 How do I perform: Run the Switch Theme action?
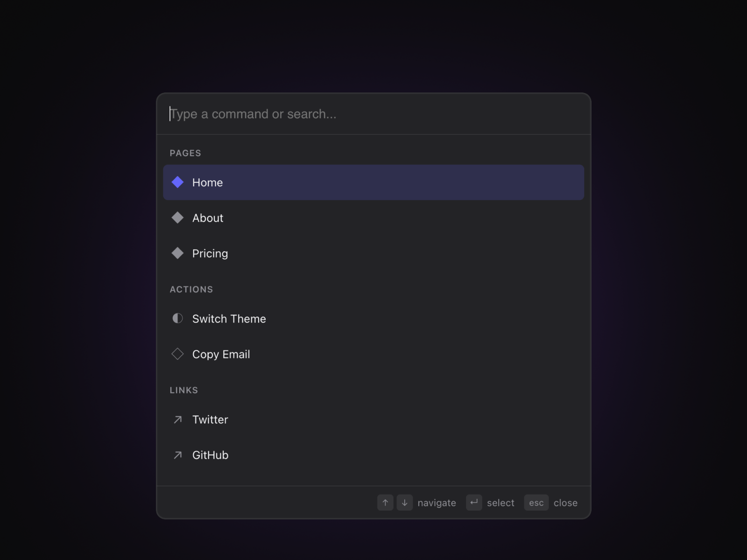click(x=373, y=319)
